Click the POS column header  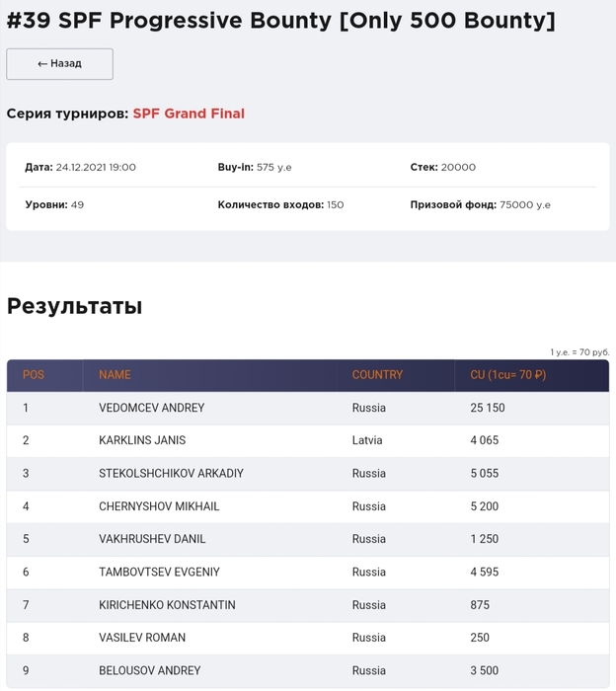(x=34, y=375)
